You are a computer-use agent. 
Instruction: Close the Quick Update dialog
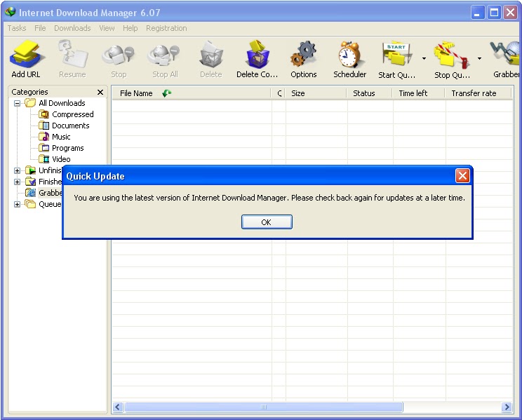coord(462,176)
